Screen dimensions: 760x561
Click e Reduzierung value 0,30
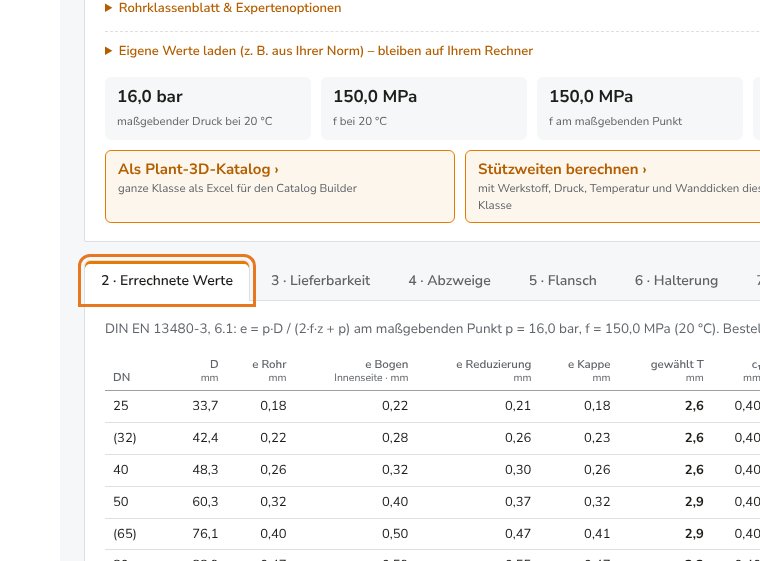pos(518,469)
